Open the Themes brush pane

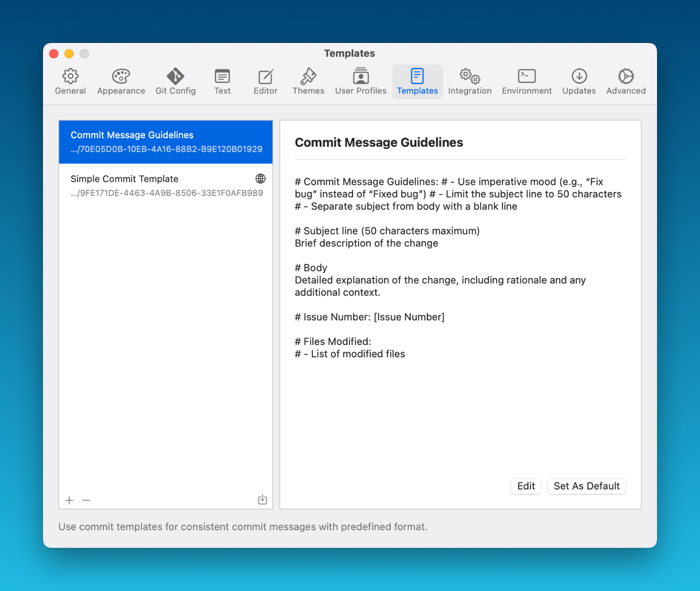pos(308,82)
